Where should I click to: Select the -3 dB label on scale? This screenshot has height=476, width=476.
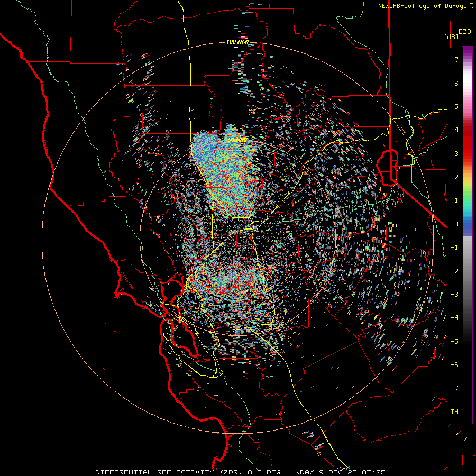click(454, 295)
